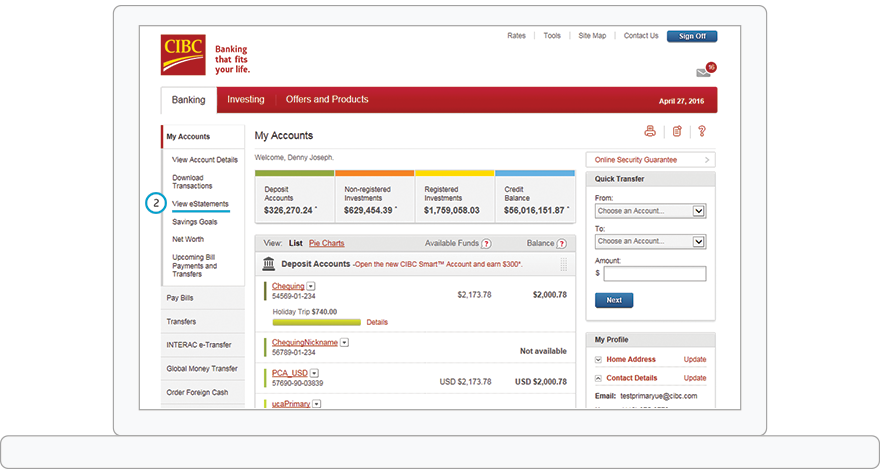Click the Deposit Accounts summary tile
This screenshot has width=880, height=475.
(x=295, y=197)
